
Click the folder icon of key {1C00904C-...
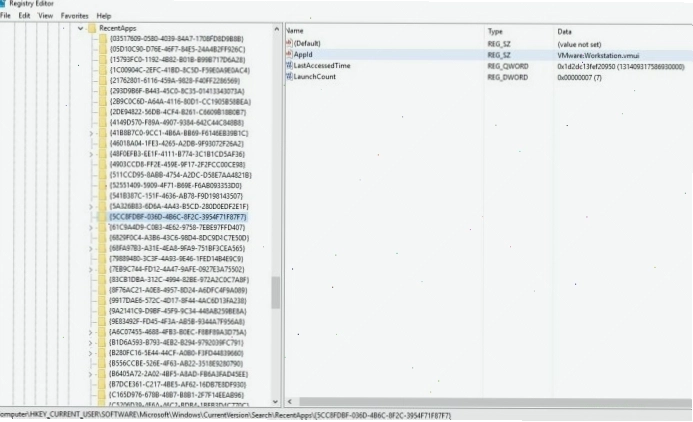[x=103, y=70]
